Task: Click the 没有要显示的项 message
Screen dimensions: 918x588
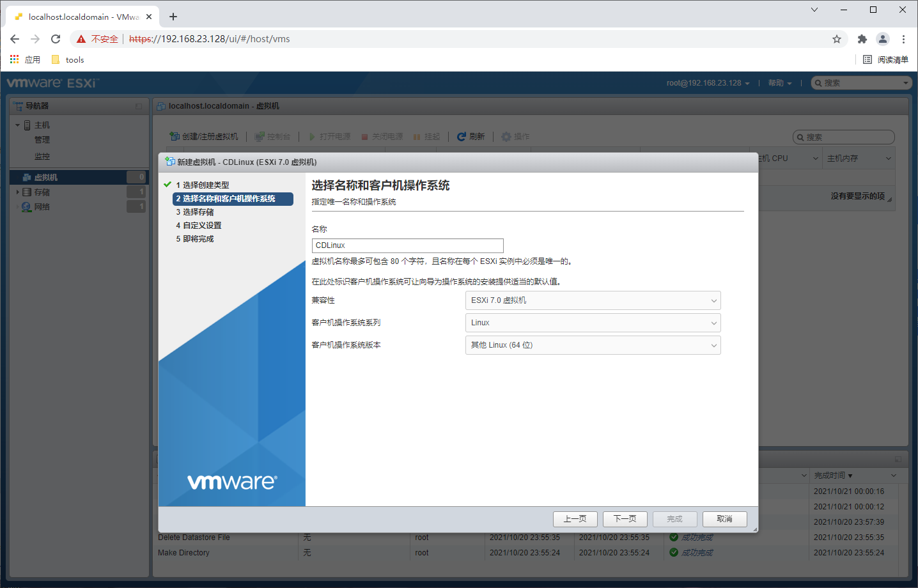Action: coord(858,196)
